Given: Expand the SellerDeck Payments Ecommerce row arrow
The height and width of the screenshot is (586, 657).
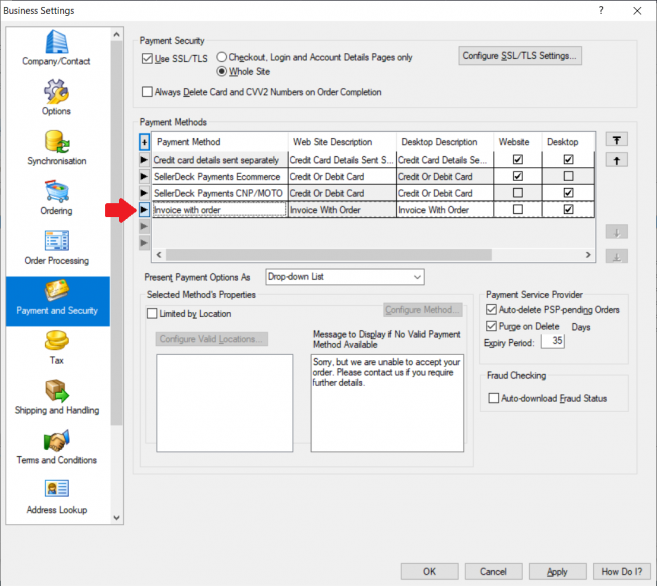Looking at the screenshot, I should (x=144, y=176).
